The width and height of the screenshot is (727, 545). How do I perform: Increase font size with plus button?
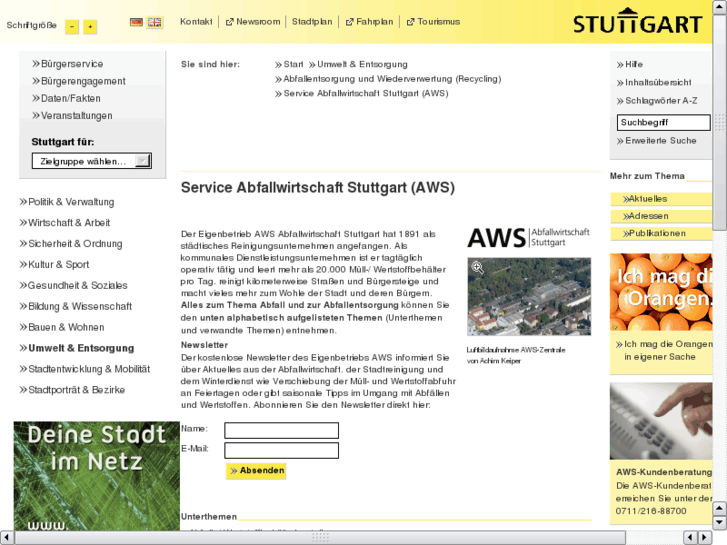pos(90,26)
